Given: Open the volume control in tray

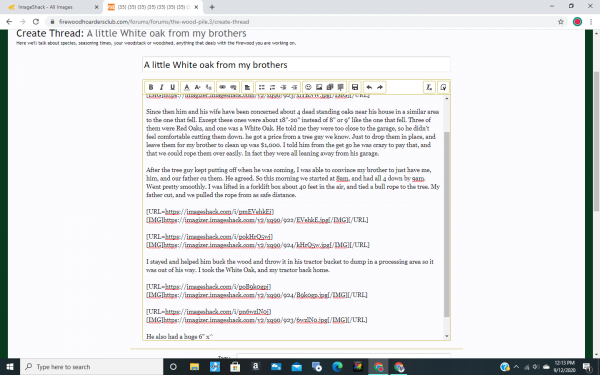Looking at the screenshot, I should [x=535, y=367].
